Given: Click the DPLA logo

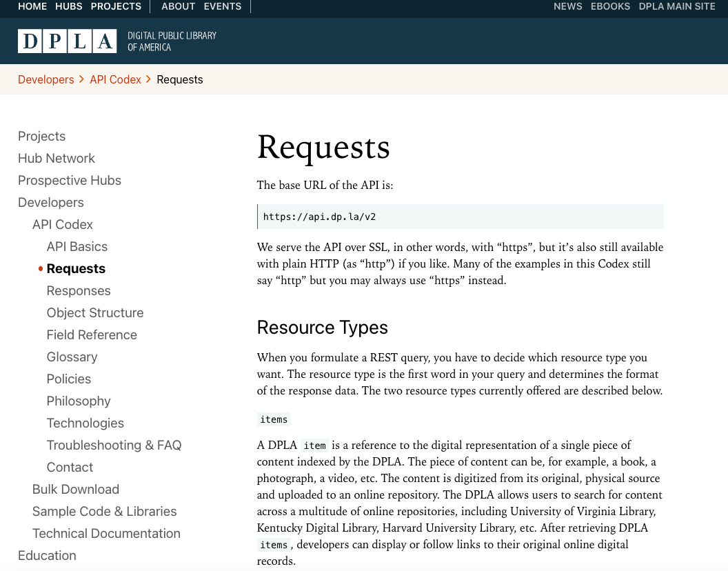Looking at the screenshot, I should coord(68,41).
